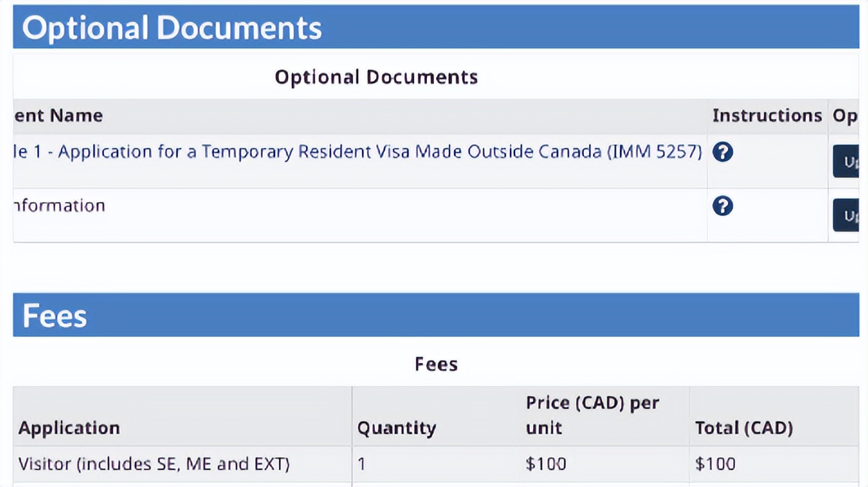This screenshot has width=868, height=487.
Task: Select the Total (CAD) column header
Action: [x=743, y=428]
